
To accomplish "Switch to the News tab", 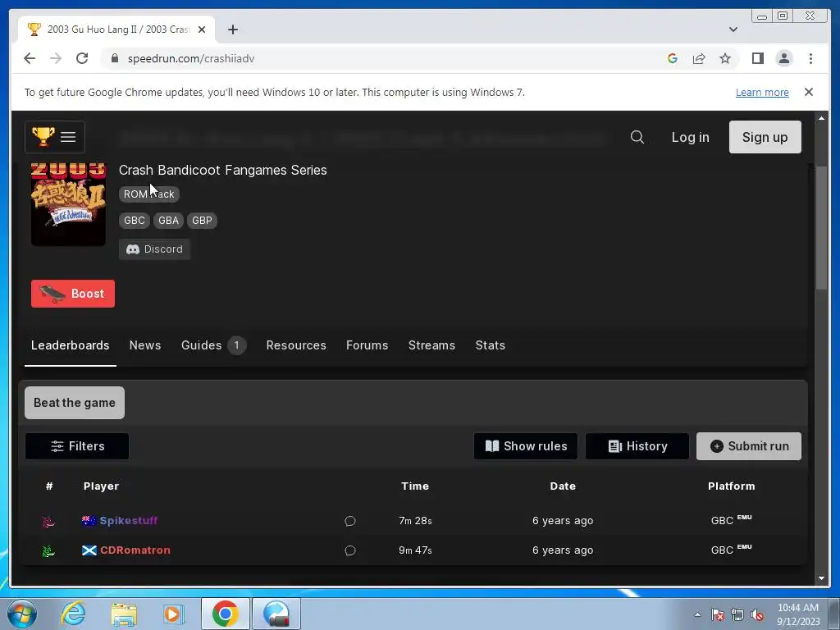I will pos(145,345).
